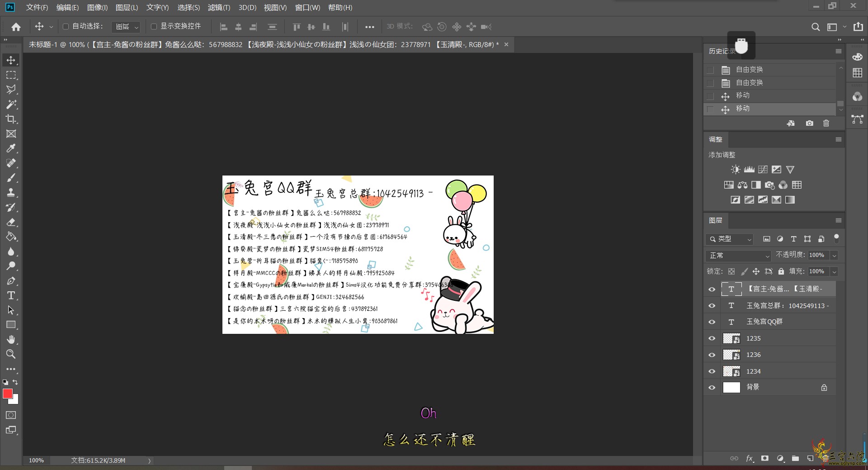
Task: Select the Horizontal Type tool
Action: point(11,295)
